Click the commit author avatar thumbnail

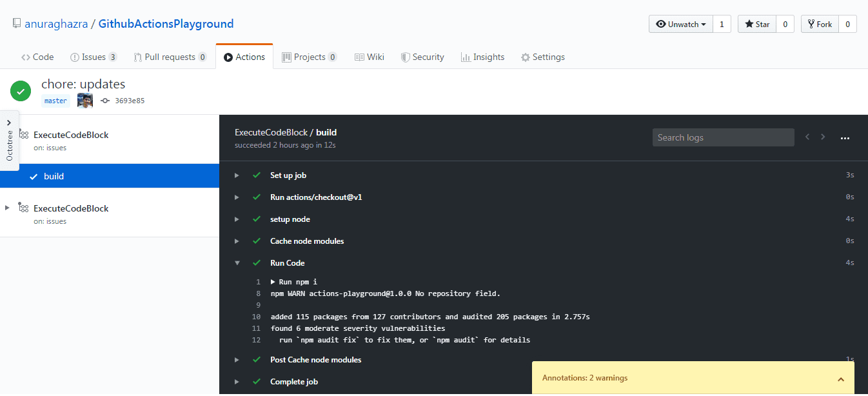pyautogui.click(x=85, y=101)
